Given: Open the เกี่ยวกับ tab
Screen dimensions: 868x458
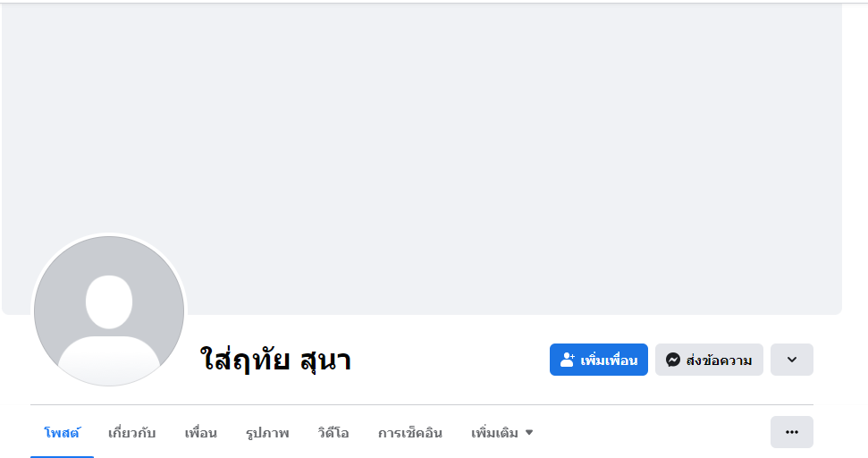Looking at the screenshot, I should coord(131,433).
